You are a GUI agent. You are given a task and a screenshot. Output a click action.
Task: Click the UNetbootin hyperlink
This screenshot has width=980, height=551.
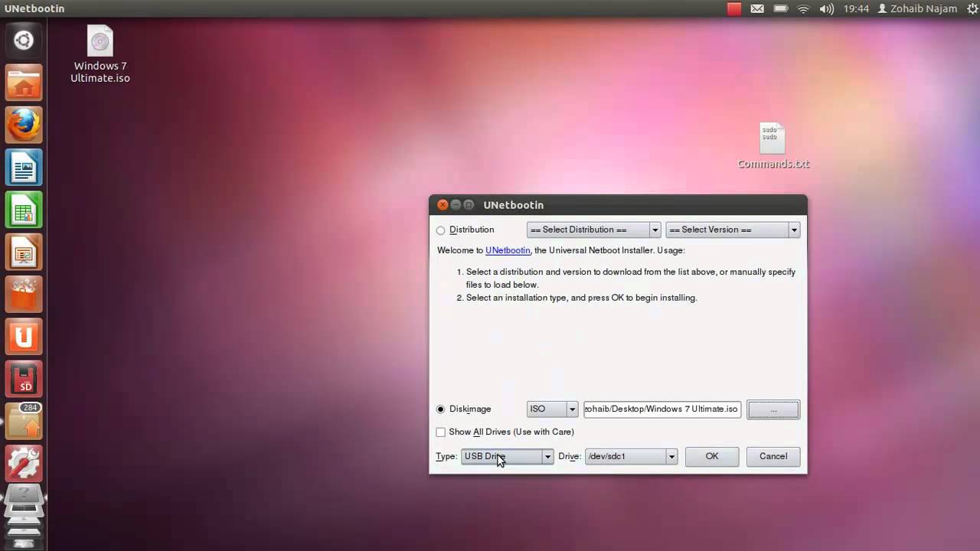[x=508, y=250]
